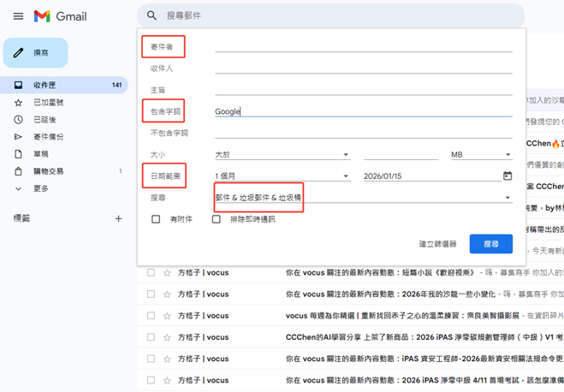Select checkbox for 2026年我的沙龍一些小變化 email
The width and height of the screenshot is (564, 392).
(151, 294)
